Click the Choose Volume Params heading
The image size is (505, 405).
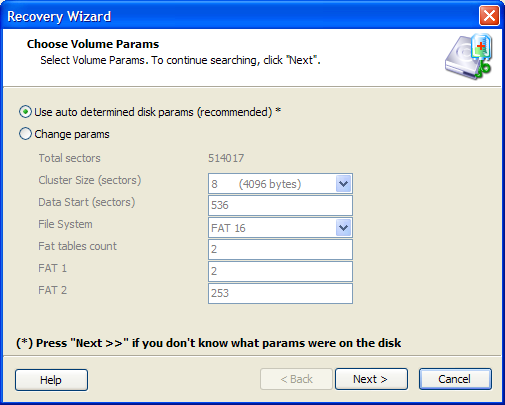point(93,44)
